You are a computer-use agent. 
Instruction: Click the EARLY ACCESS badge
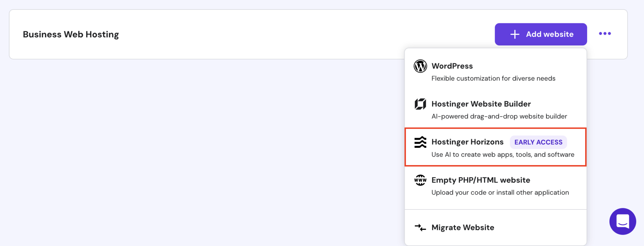point(538,142)
